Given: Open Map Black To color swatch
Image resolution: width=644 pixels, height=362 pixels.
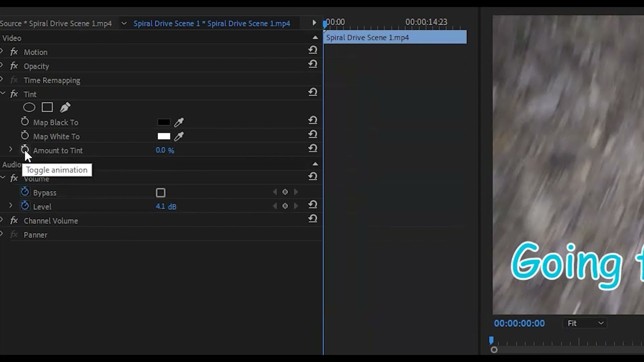Looking at the screenshot, I should pyautogui.click(x=164, y=122).
